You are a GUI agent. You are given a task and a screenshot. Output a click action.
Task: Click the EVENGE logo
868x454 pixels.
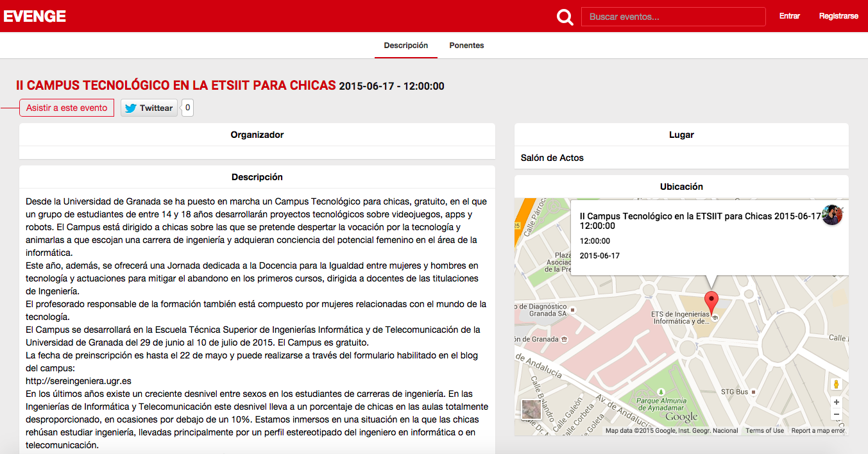coord(35,16)
